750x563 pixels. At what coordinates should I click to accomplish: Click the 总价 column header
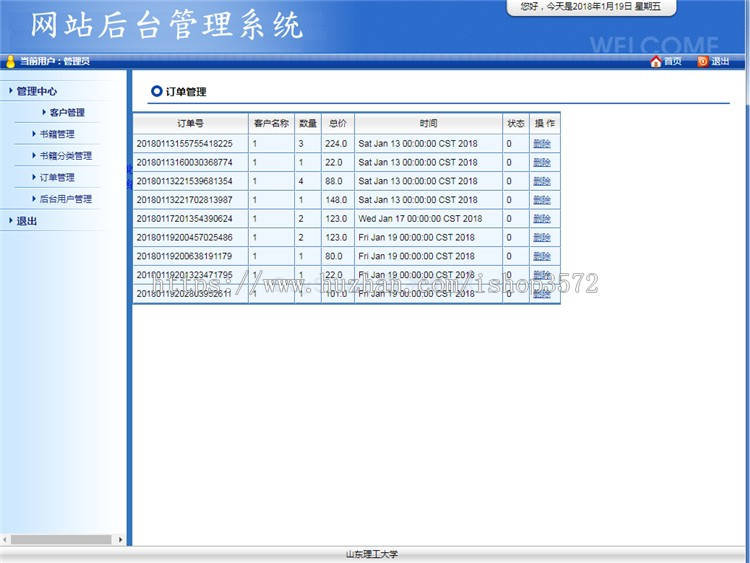(338, 123)
